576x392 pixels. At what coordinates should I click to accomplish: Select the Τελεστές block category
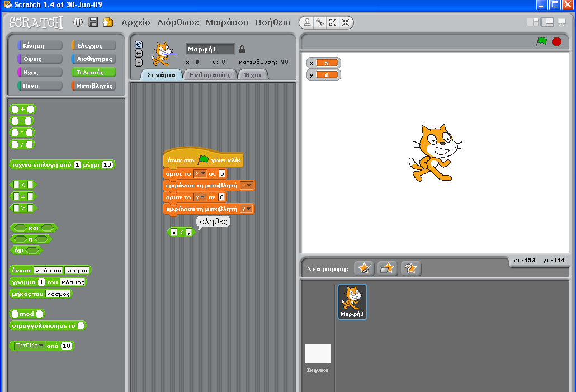point(94,72)
